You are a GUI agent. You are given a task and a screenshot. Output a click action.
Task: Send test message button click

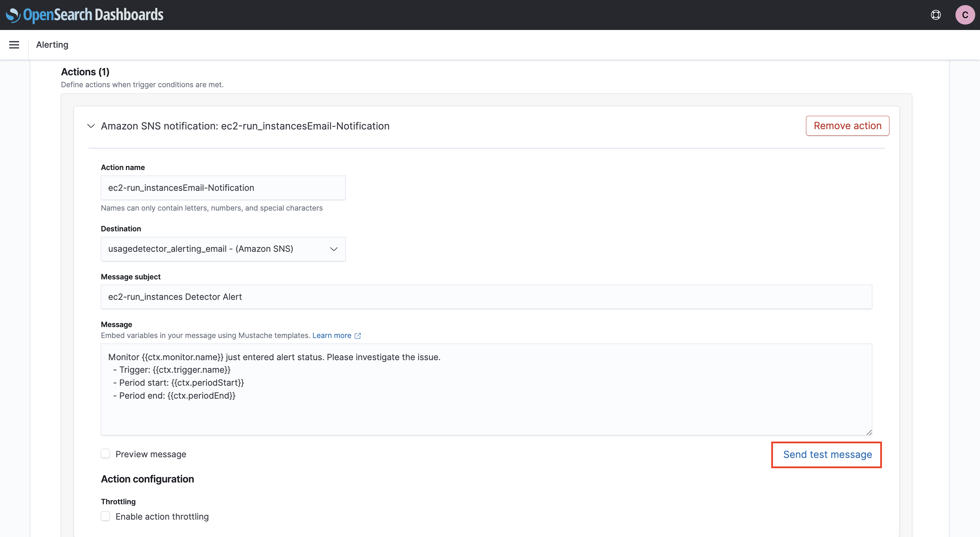click(x=827, y=454)
